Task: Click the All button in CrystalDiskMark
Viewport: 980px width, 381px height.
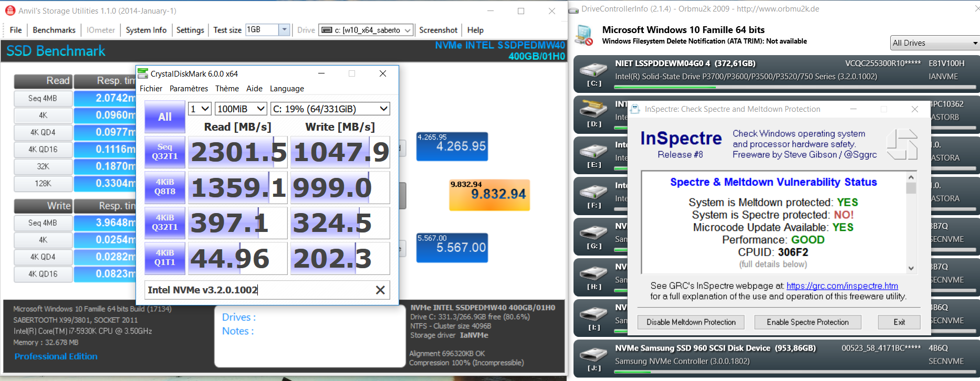Action: (165, 117)
